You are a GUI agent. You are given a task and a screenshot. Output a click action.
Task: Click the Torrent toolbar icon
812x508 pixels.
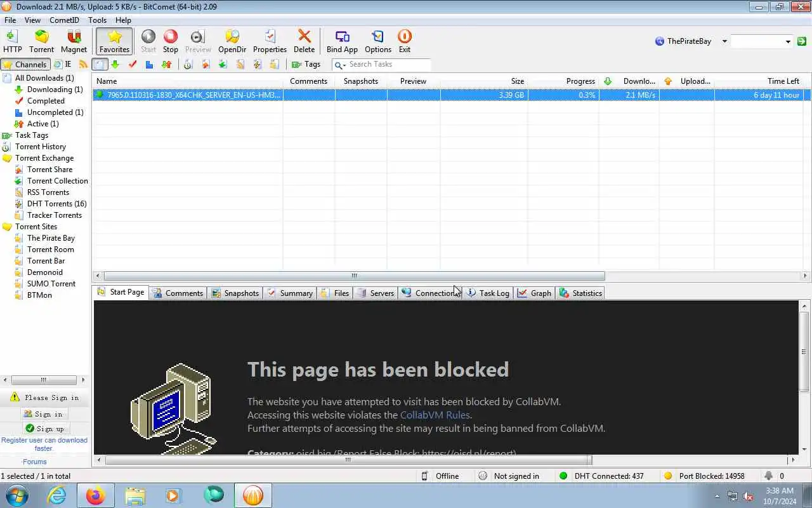point(41,42)
